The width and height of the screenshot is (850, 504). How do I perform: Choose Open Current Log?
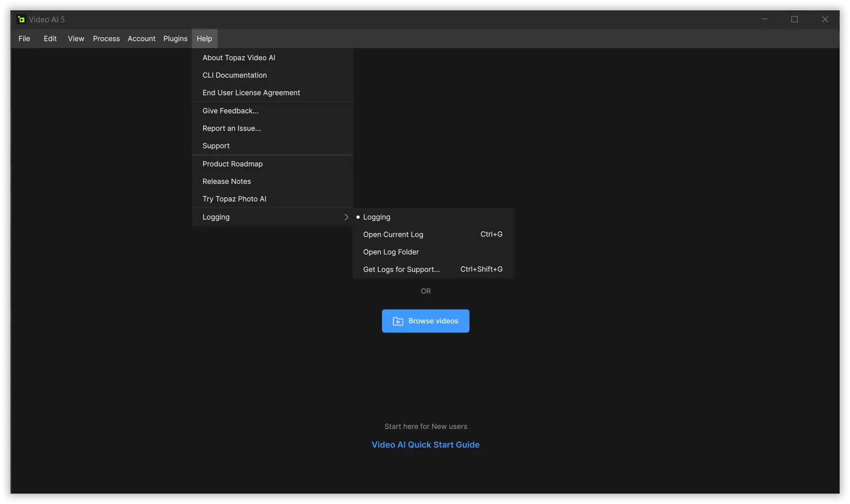coord(433,235)
